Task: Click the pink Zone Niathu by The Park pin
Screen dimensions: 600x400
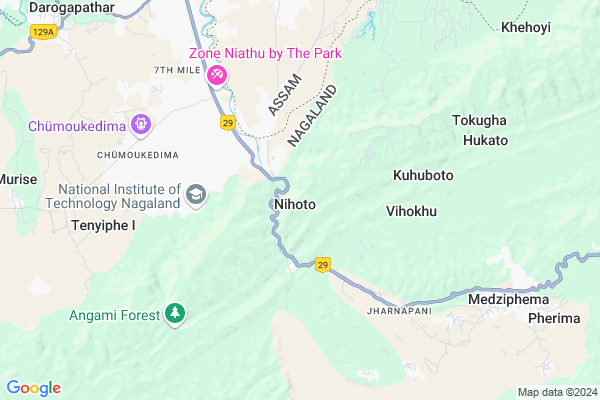Action: click(217, 75)
